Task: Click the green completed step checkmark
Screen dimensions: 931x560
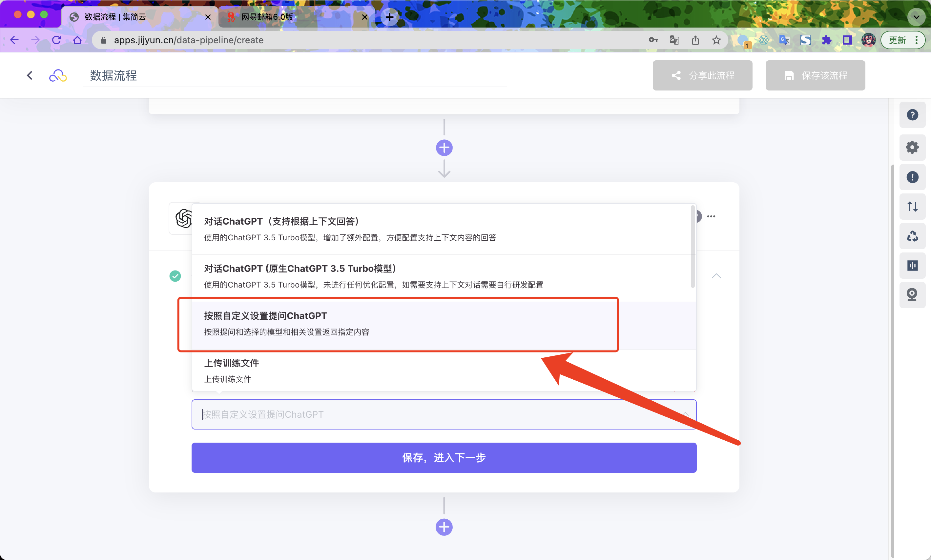Action: (x=175, y=276)
